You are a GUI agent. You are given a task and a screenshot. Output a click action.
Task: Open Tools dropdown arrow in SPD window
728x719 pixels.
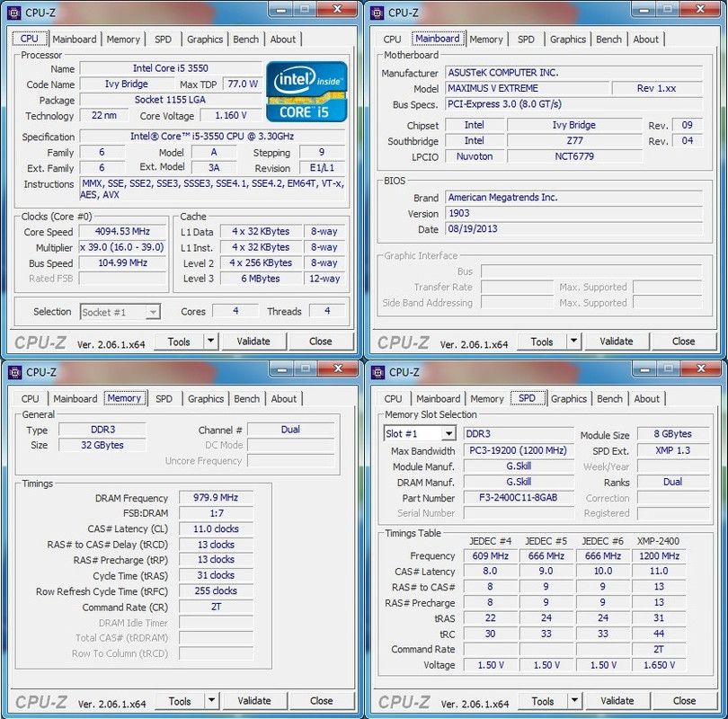[575, 700]
